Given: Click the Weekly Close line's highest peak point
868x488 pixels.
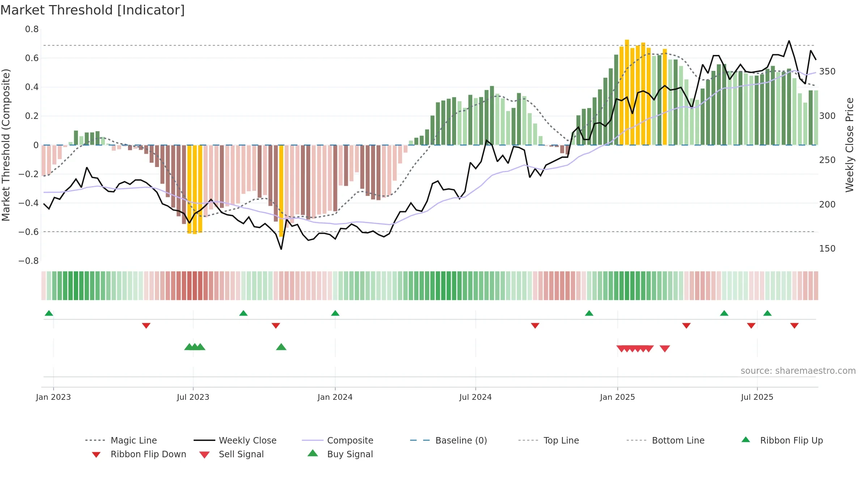Looking at the screenshot, I should (x=789, y=41).
